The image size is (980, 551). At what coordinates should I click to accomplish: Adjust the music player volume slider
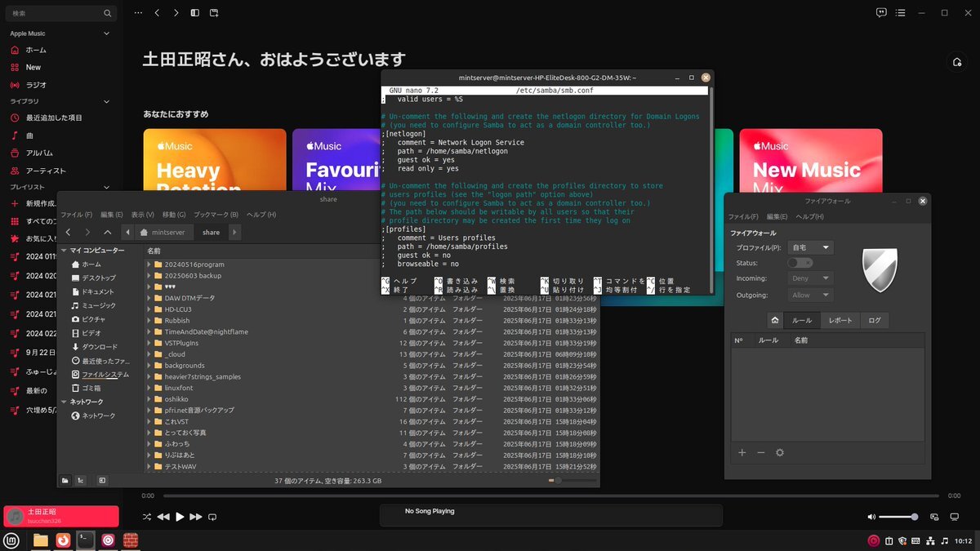click(898, 517)
